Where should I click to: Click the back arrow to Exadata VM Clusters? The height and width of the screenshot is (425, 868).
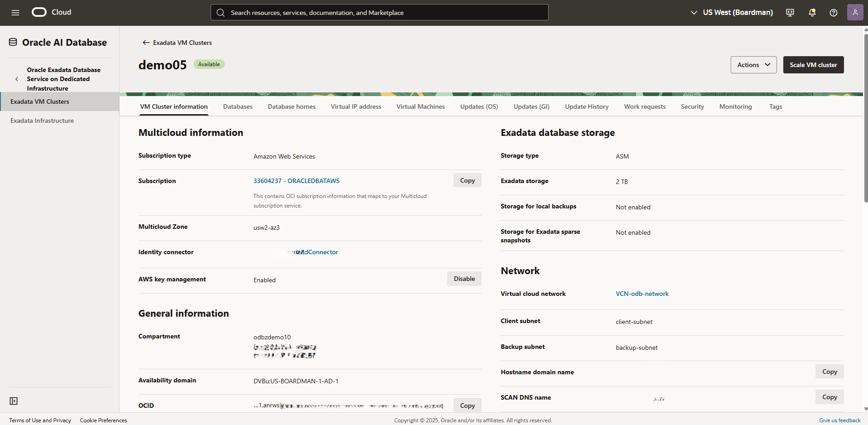click(x=145, y=42)
